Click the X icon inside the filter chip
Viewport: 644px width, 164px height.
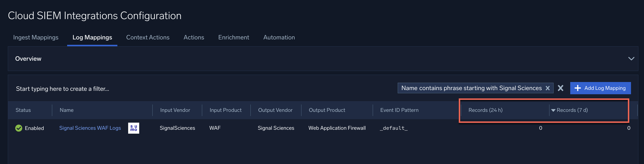548,88
